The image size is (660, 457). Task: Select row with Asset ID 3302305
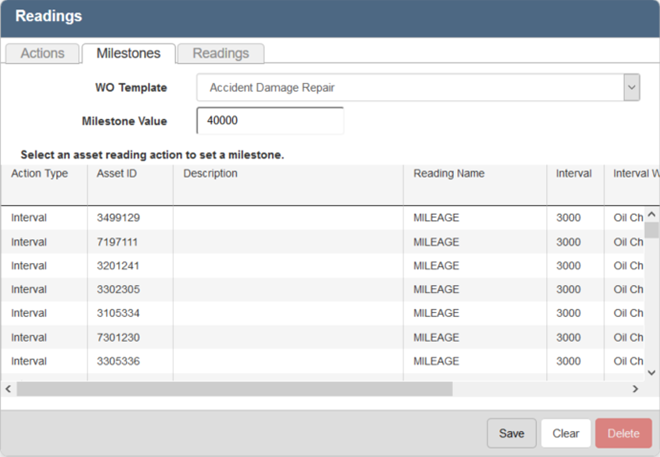pyautogui.click(x=118, y=289)
